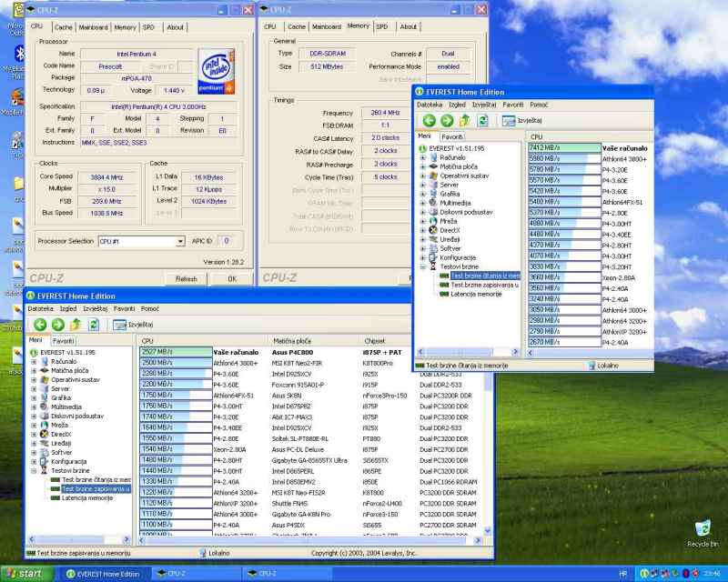This screenshot has height=582, width=728.
Task: Click OK button in left CPU-Z
Action: pos(232,279)
